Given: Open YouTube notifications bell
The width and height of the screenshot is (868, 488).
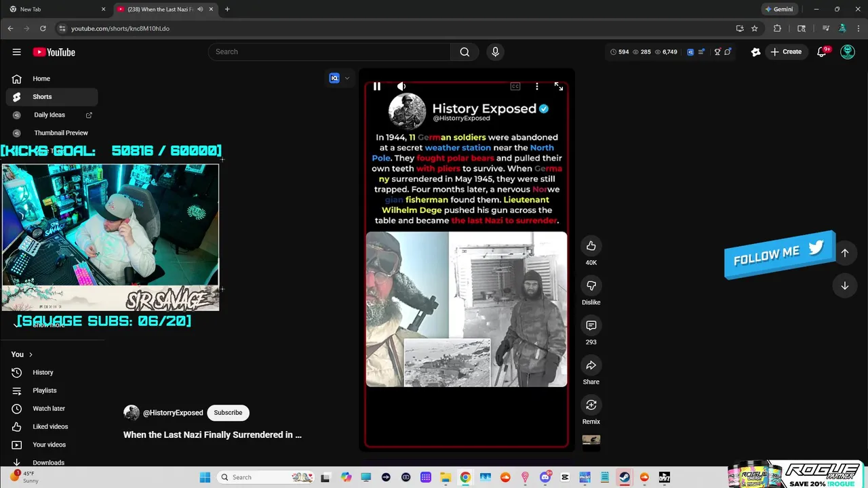Looking at the screenshot, I should coord(822,52).
